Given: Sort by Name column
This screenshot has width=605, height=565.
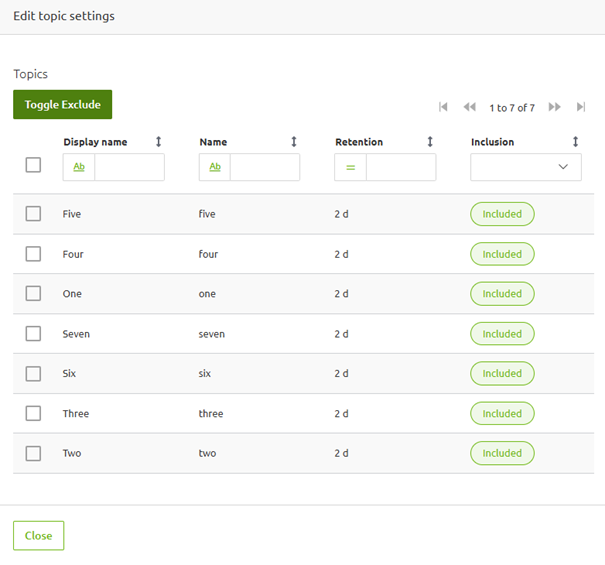Looking at the screenshot, I should [294, 142].
